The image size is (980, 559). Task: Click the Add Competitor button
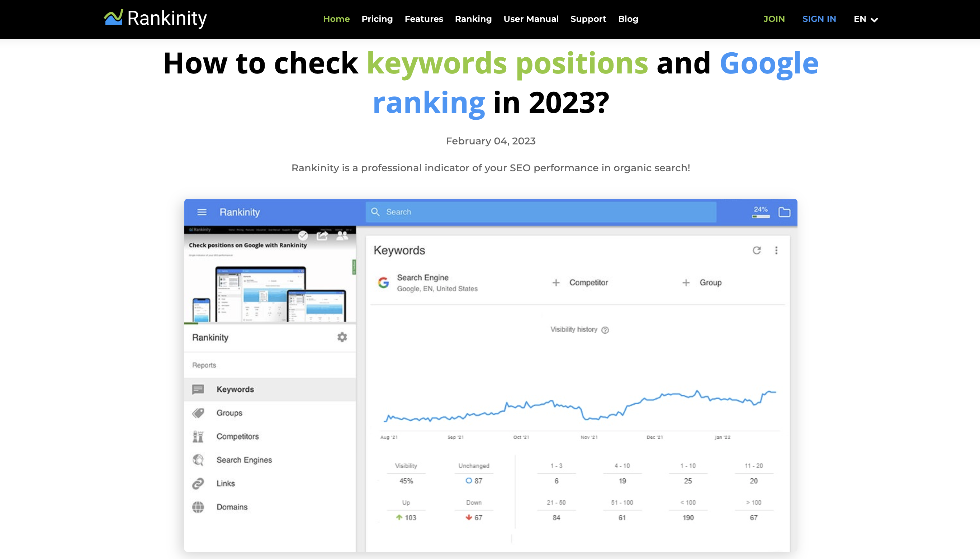[x=580, y=282]
